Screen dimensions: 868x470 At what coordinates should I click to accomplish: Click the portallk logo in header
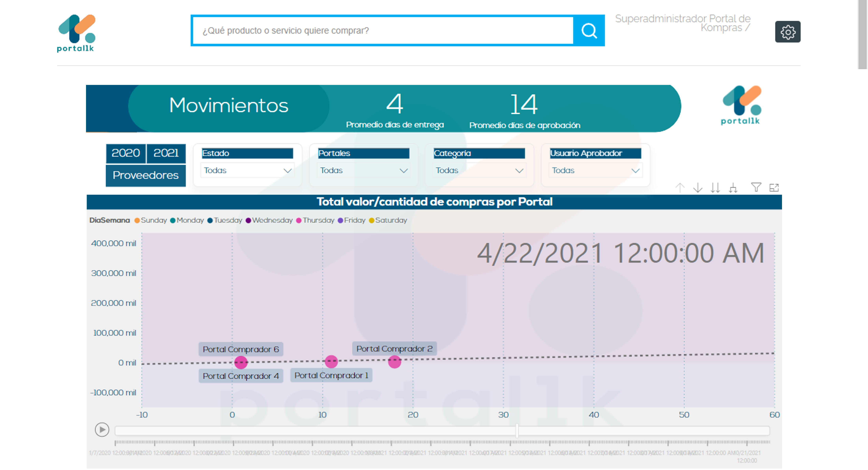[x=76, y=33]
